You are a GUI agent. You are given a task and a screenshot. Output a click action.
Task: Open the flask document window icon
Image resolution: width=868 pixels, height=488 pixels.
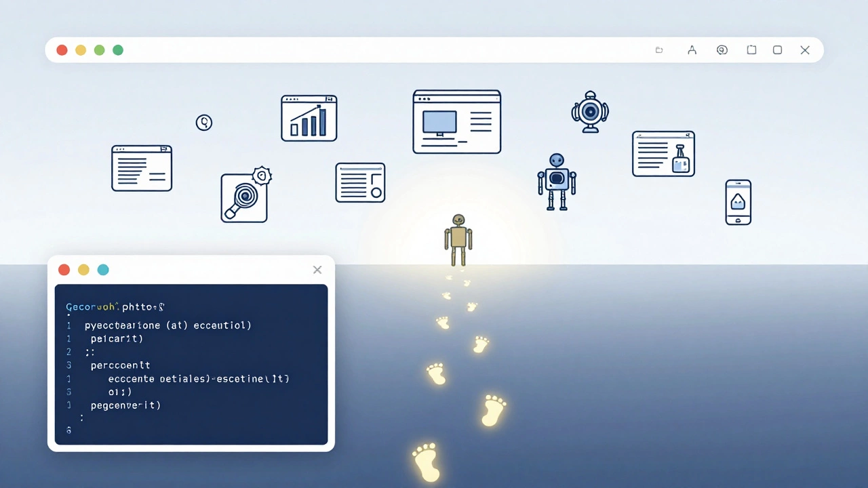[663, 153]
